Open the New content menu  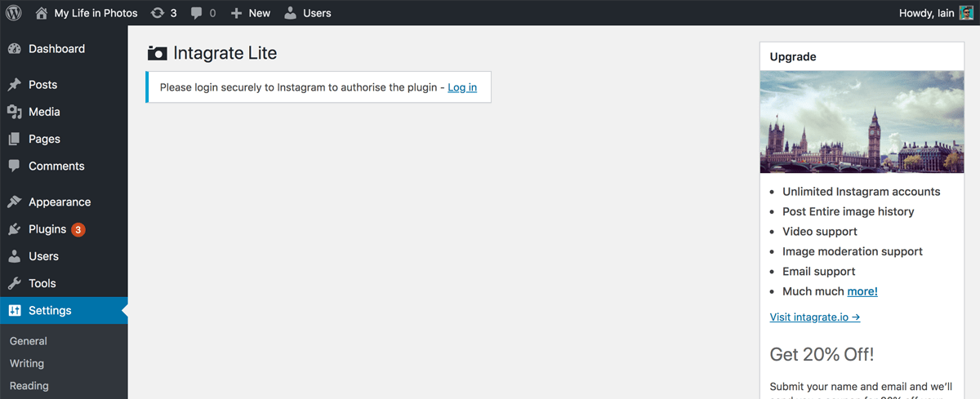click(x=260, y=13)
